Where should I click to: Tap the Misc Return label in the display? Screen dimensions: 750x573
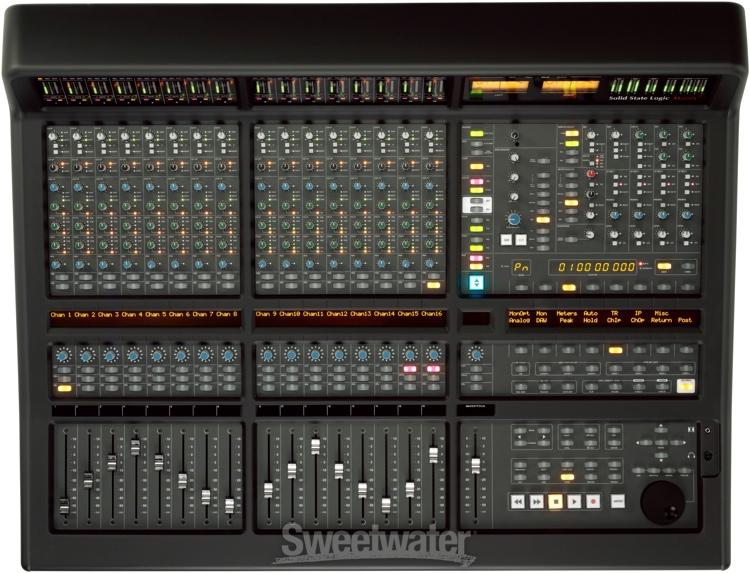661,317
